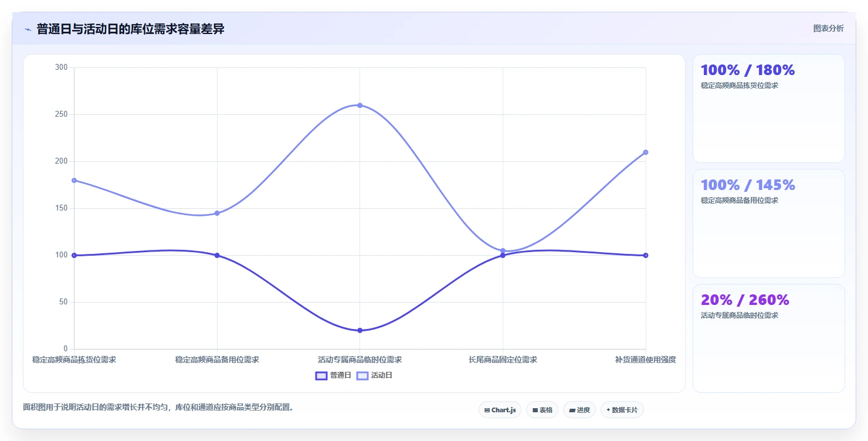868x441 pixels.
Task: Click the 100% / 145% card value
Action: [748, 185]
